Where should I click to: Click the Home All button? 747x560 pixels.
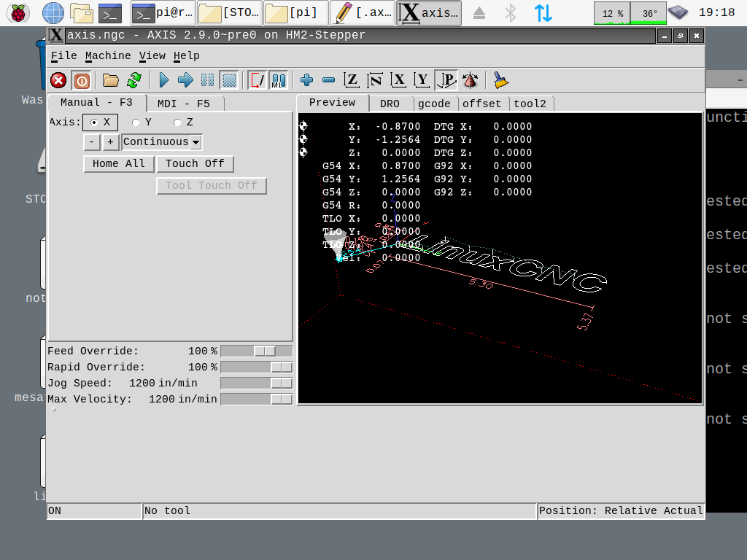point(119,164)
